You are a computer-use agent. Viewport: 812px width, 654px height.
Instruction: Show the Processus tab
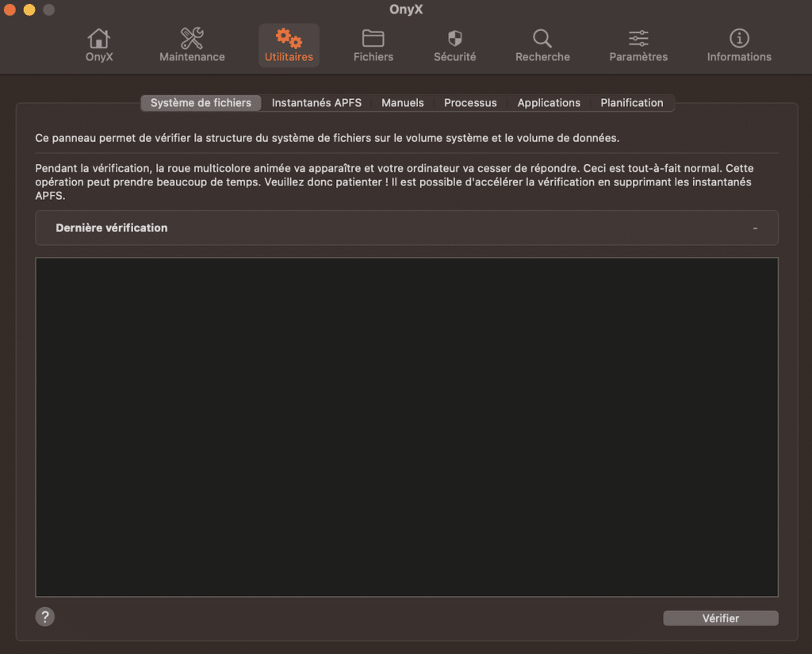pyautogui.click(x=470, y=102)
